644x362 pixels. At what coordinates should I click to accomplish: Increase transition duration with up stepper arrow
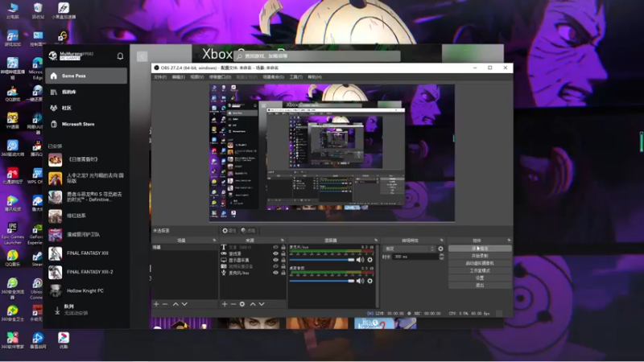click(x=441, y=255)
